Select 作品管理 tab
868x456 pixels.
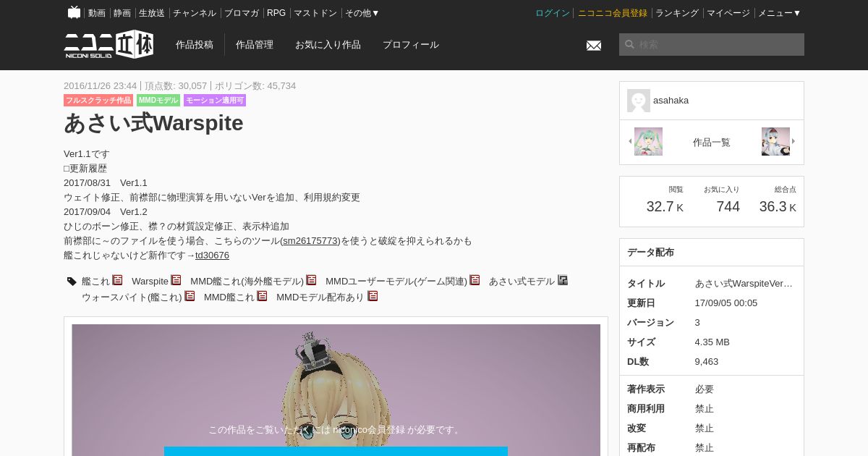pyautogui.click(x=255, y=44)
